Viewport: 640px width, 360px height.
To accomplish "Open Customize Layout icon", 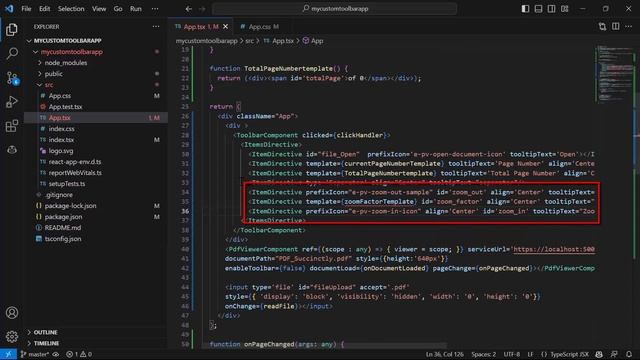I will [x=564, y=9].
